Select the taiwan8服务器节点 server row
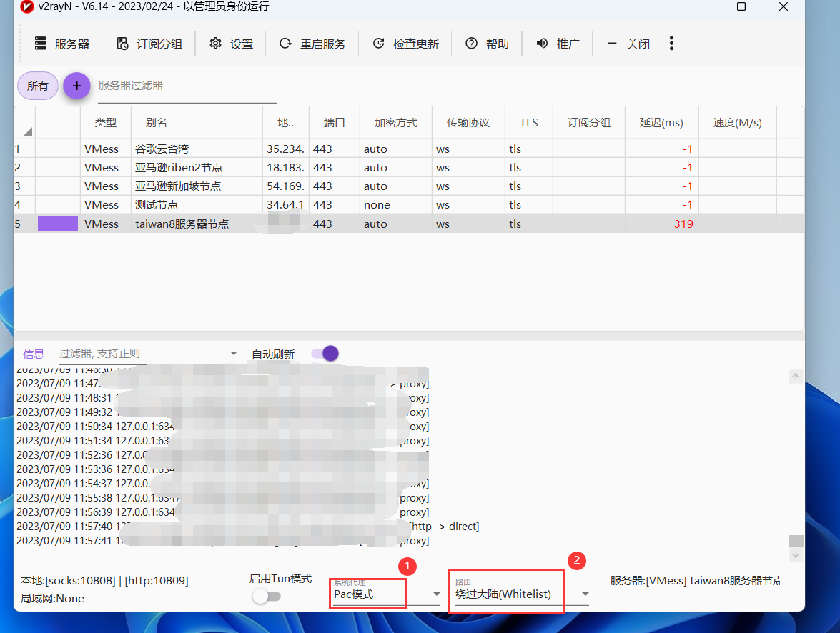 [409, 224]
